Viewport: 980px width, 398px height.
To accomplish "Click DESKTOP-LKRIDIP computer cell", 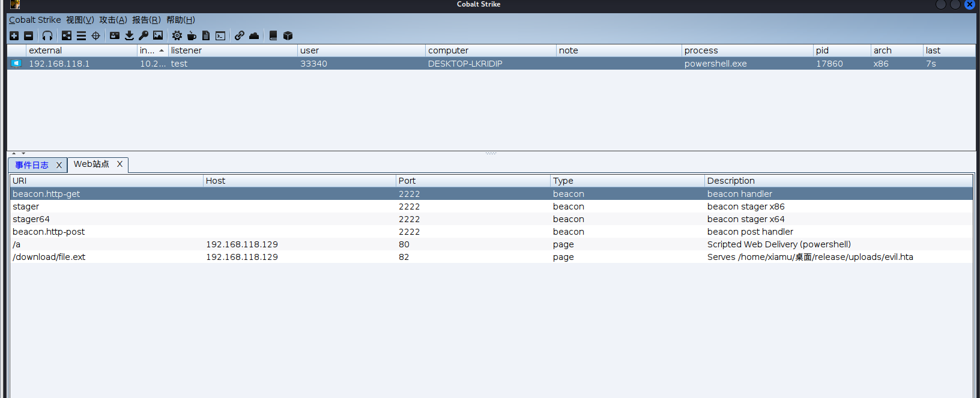I will click(465, 64).
